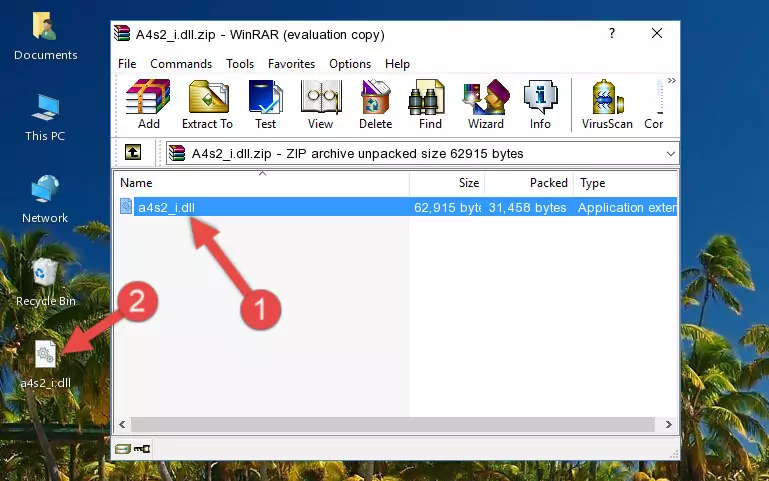769x481 pixels.
Task: Click the 31,458 bytes packed value
Action: [527, 207]
